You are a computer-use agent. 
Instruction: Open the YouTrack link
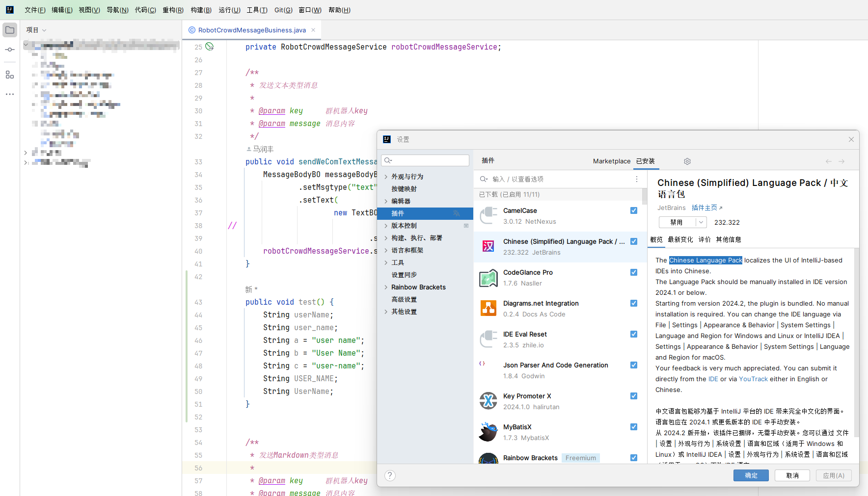pyautogui.click(x=753, y=379)
